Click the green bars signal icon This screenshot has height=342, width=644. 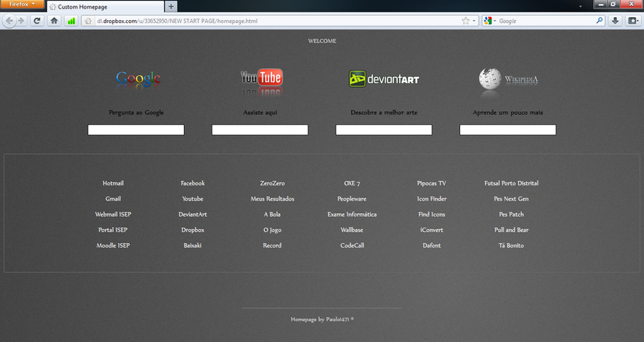point(71,21)
